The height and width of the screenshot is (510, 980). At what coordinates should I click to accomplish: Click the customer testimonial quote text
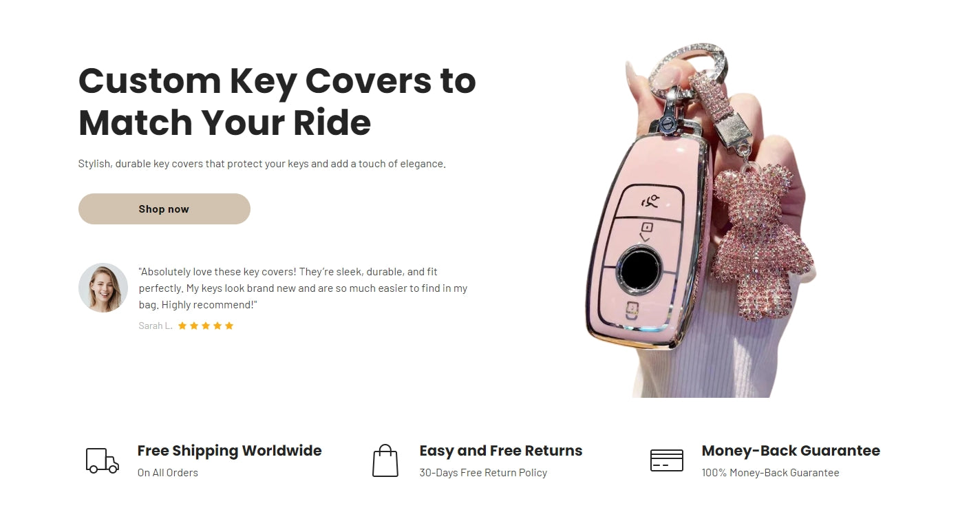coord(303,288)
